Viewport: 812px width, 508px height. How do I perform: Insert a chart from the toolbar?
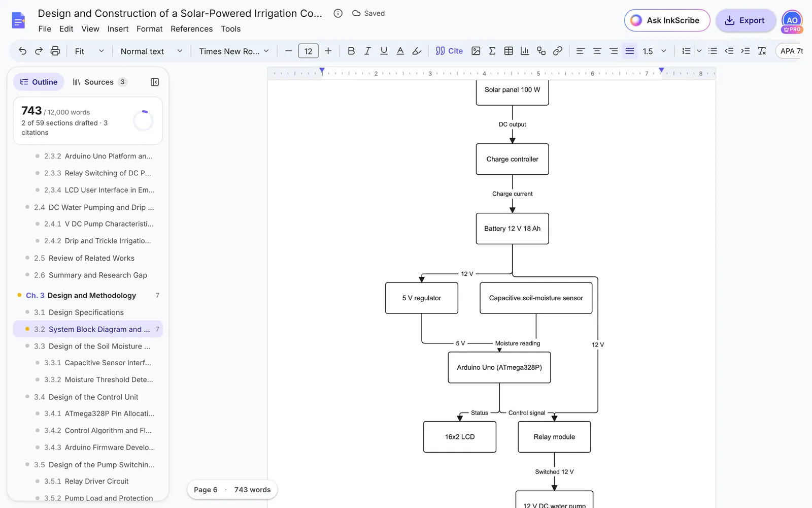click(x=525, y=51)
